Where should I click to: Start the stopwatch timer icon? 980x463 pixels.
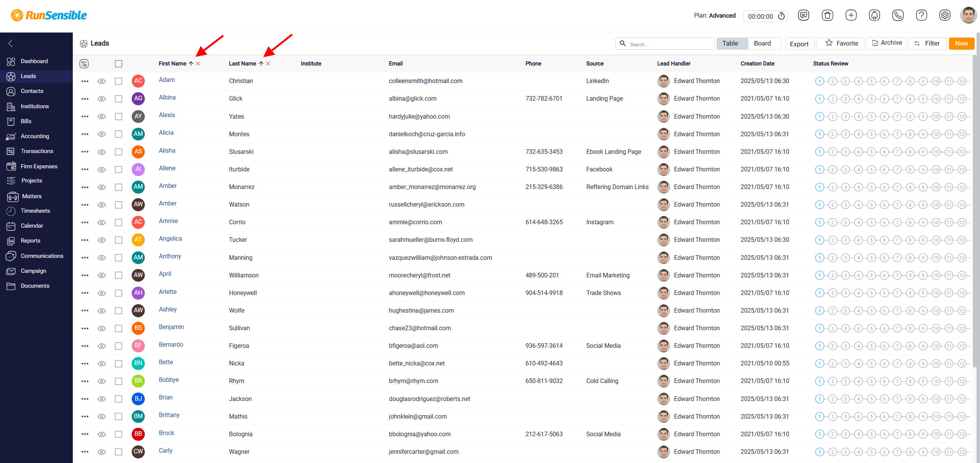click(x=782, y=16)
